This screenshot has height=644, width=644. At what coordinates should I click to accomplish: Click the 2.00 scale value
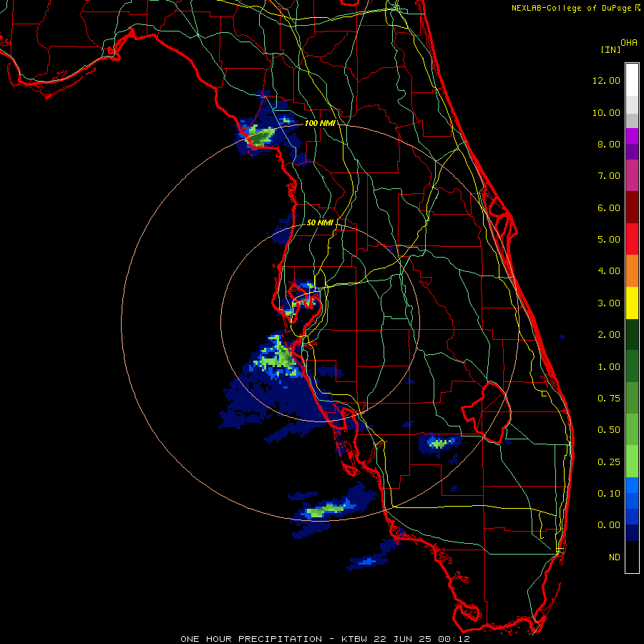tap(609, 335)
